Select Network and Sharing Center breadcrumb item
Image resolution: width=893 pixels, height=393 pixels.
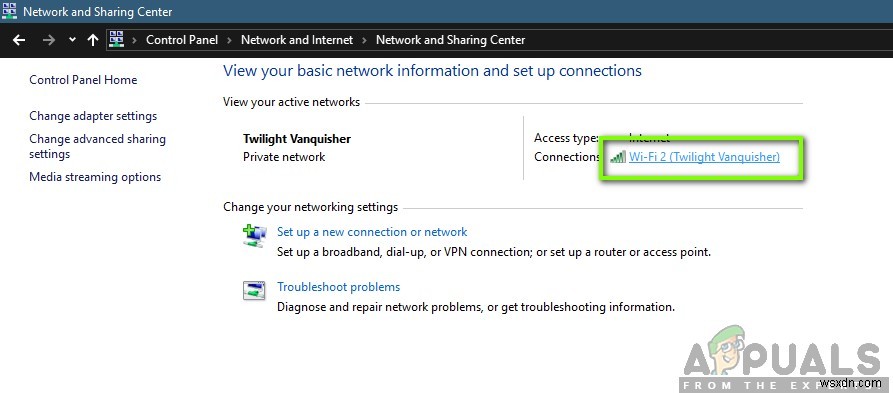click(450, 40)
